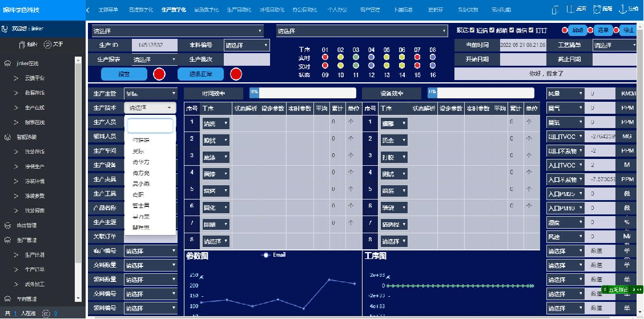Screen dimensions: 644x319
Task: Toggle the 钉钉 checkbox
Action: (x=532, y=30)
